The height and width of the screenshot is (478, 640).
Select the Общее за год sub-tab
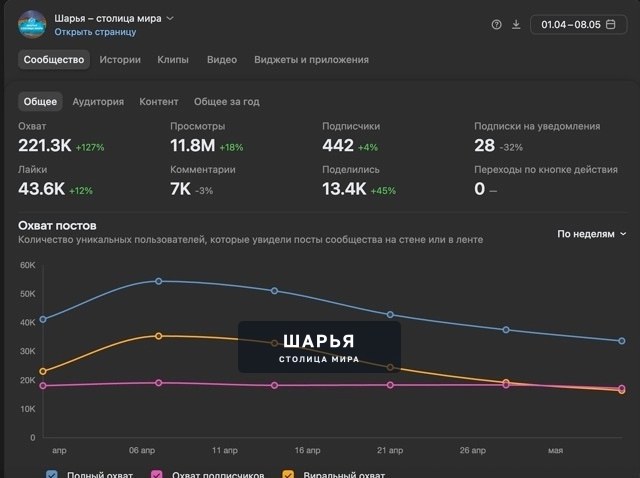(x=227, y=102)
